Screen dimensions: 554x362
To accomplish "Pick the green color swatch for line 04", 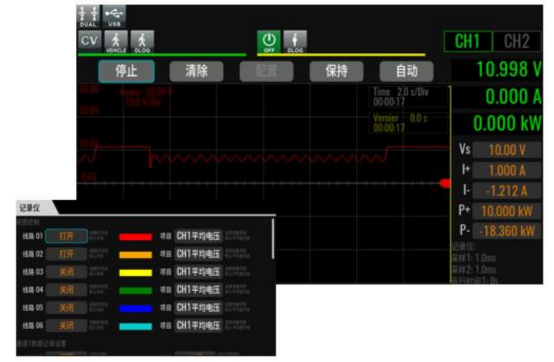I will coord(136,291).
